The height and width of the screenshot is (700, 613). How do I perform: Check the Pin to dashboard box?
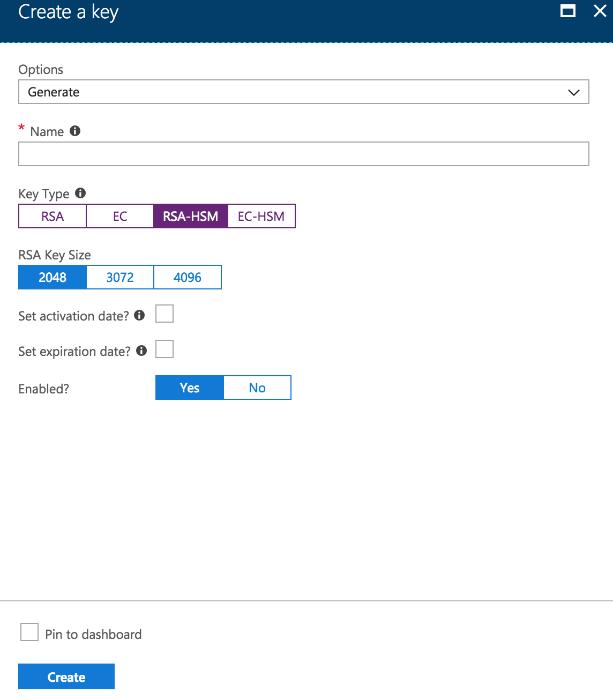[x=29, y=632]
